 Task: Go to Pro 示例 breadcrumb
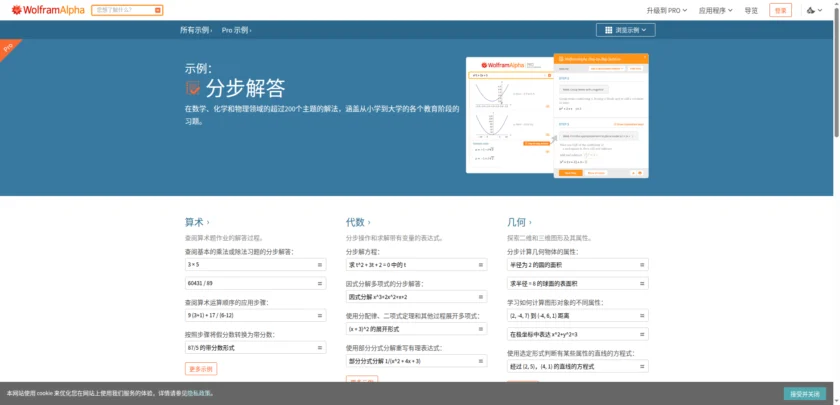[236, 30]
